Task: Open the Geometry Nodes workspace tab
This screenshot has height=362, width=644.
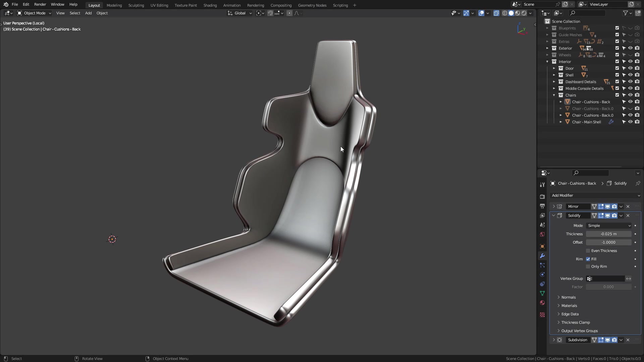Action: [312, 5]
